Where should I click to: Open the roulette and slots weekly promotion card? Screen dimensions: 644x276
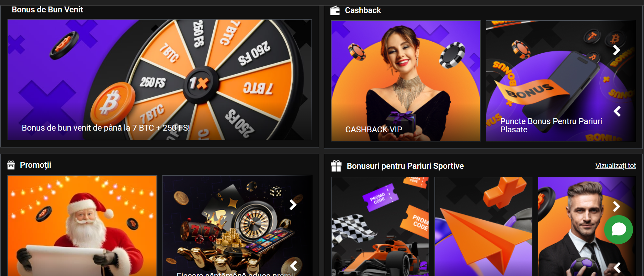pos(237,225)
